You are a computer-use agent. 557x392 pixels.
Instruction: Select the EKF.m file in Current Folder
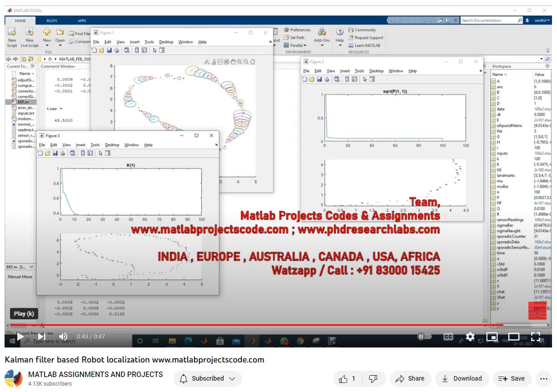point(20,102)
